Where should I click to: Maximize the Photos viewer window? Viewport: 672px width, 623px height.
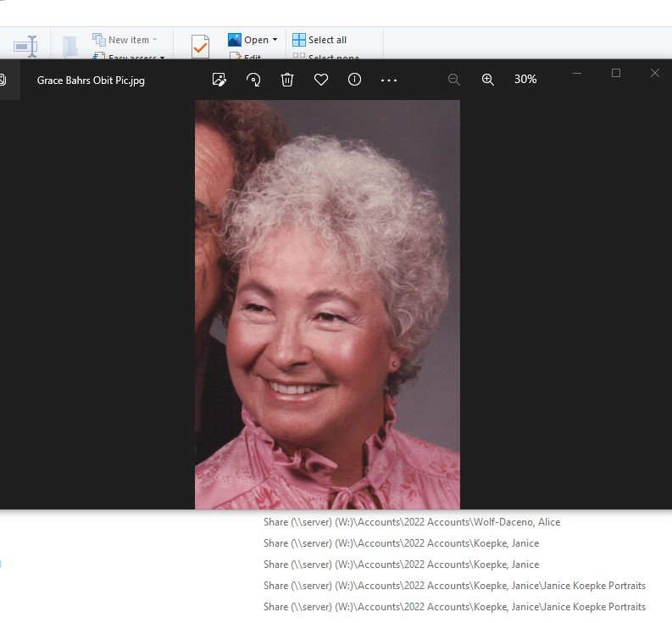[x=616, y=74]
